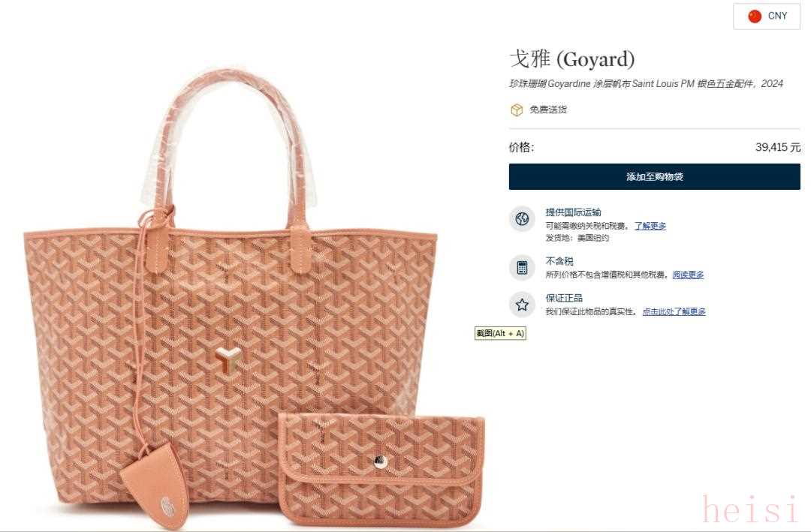Click the product description subtitle text
This screenshot has width=811, height=532.
click(x=646, y=84)
